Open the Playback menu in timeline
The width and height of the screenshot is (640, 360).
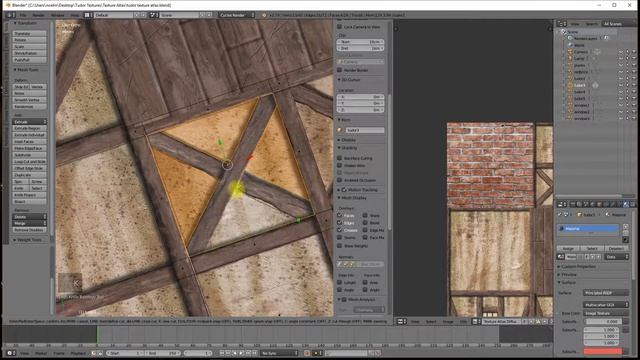click(x=78, y=353)
